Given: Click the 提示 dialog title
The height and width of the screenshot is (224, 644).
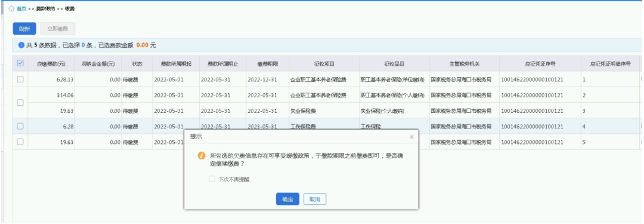Looking at the screenshot, I should (x=196, y=136).
